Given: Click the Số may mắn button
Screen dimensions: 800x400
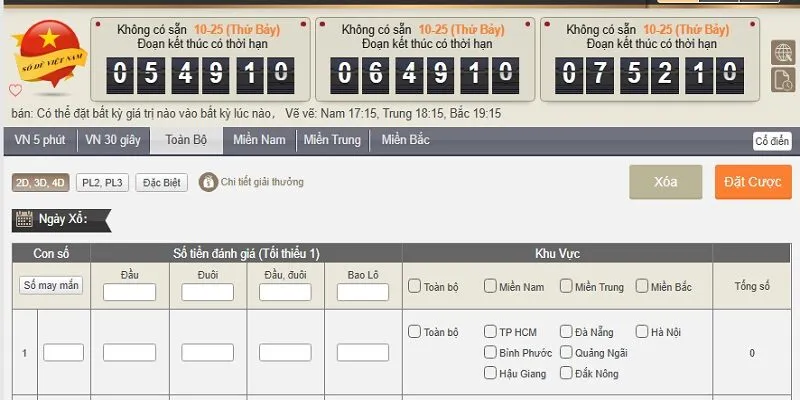Looking at the screenshot, I should (51, 285).
